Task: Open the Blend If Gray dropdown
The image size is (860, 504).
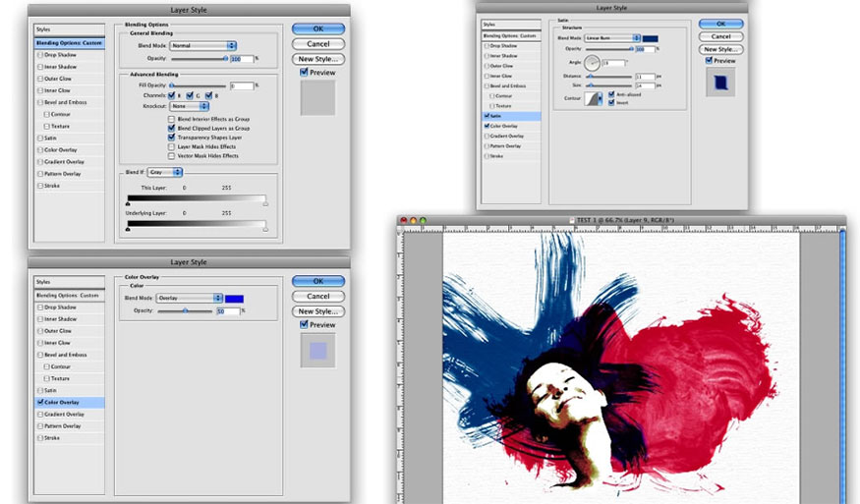Action: tap(164, 172)
